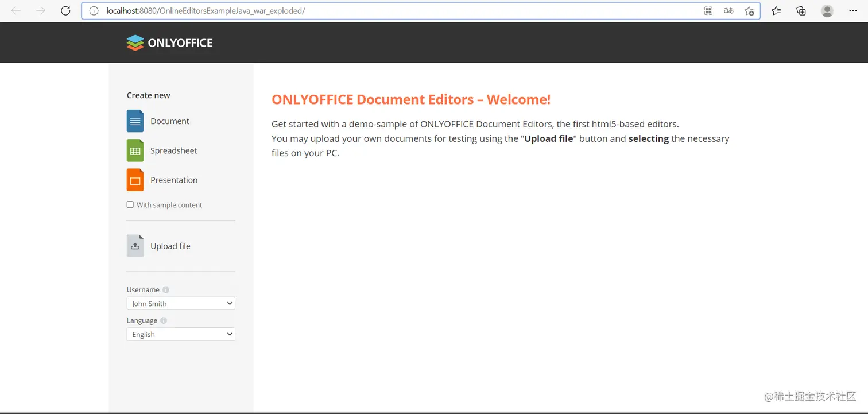Screen dimensions: 868x414
Task: Open the Username selector showing John Smith
Action: coord(180,303)
